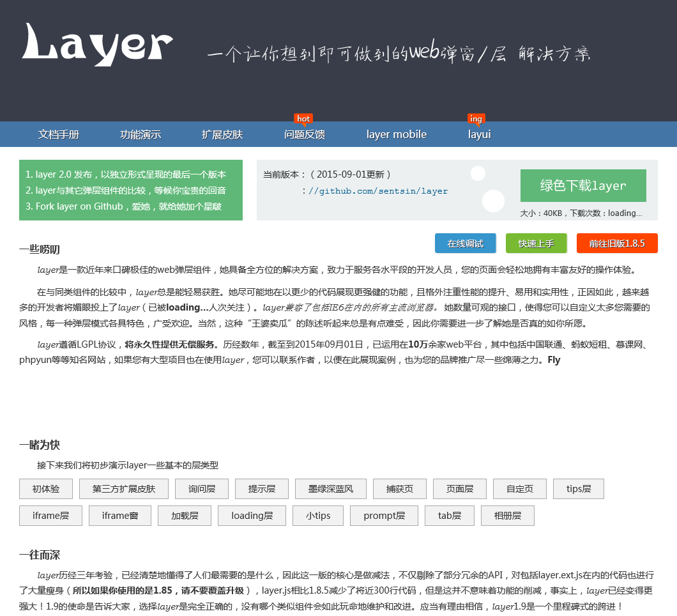Click the 一些唠叨 section heading
Screen dimensions: 677x616
(40, 250)
